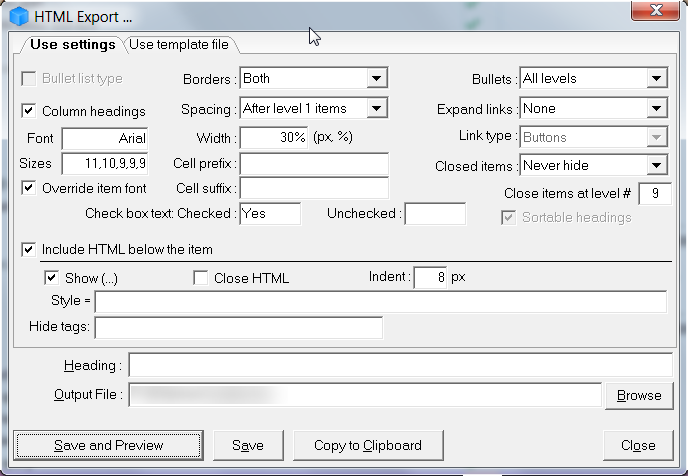Disable Include HTML below the item
The height and width of the screenshot is (476, 688).
click(29, 249)
